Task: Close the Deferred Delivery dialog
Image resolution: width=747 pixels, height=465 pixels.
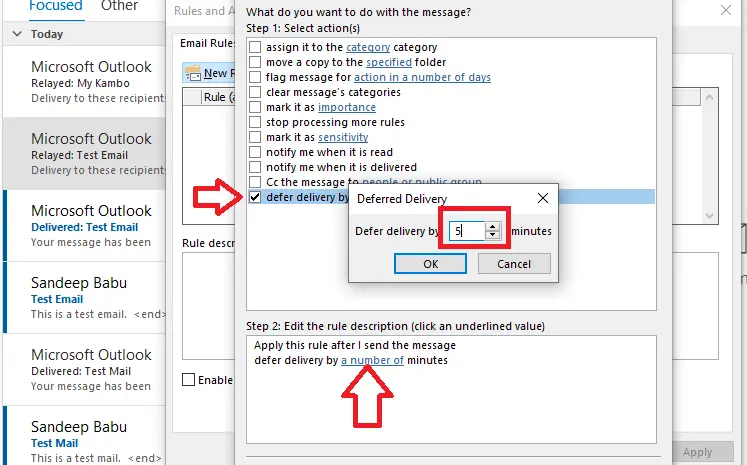Action: tap(543, 198)
